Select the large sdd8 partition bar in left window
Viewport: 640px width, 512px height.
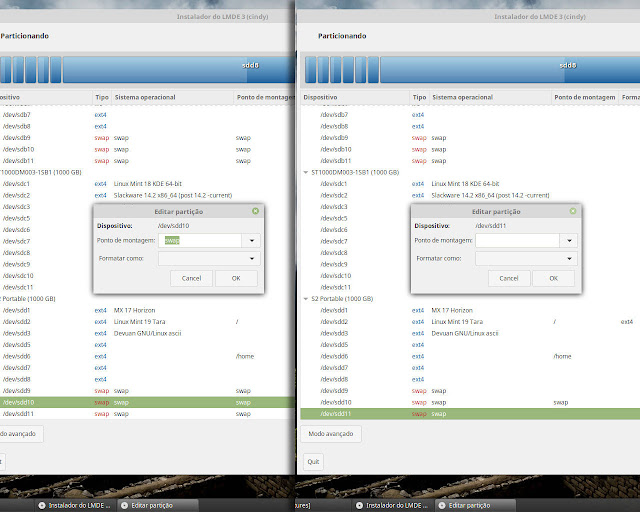(179, 69)
